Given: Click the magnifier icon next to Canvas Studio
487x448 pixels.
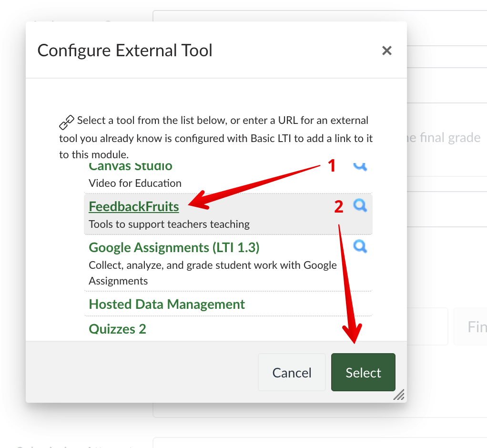Looking at the screenshot, I should pos(360,166).
